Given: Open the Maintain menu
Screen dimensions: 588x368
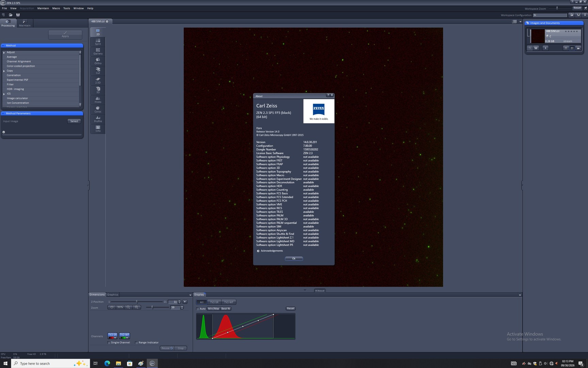Looking at the screenshot, I should point(43,8).
